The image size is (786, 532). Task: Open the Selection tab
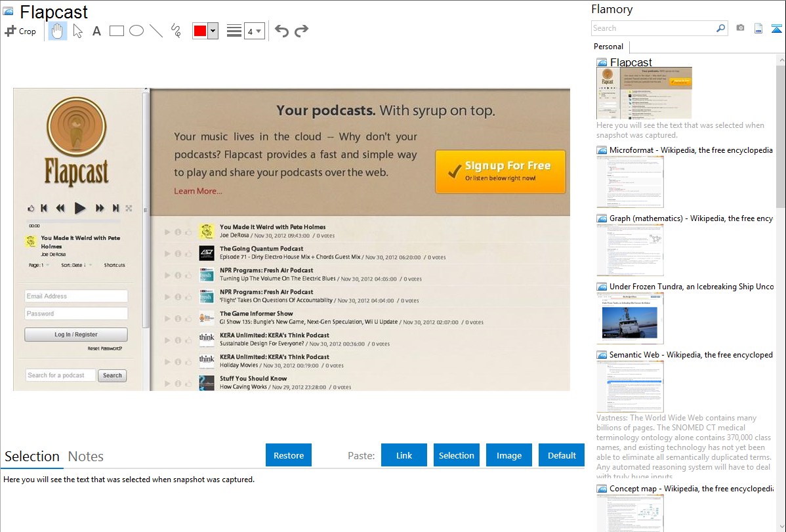coord(32,457)
